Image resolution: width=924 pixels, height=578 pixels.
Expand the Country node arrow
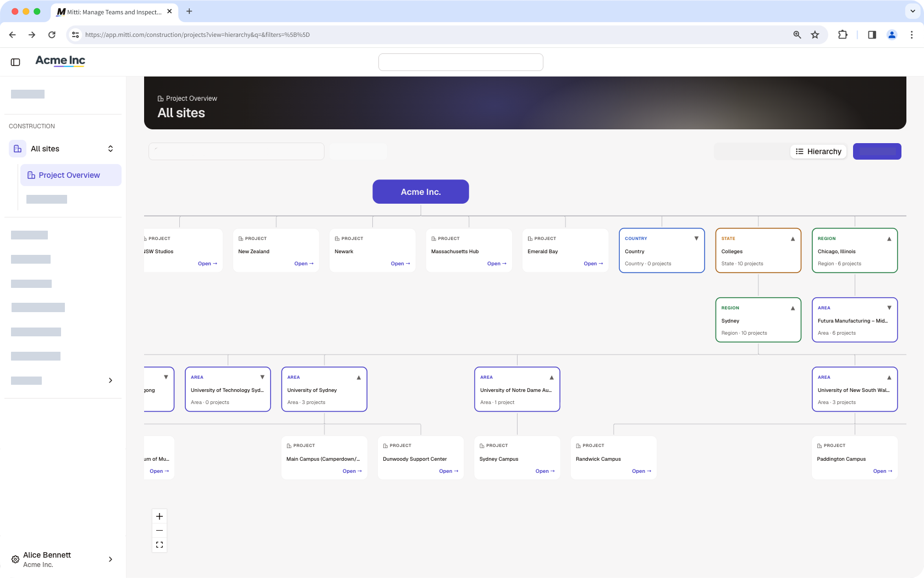pyautogui.click(x=696, y=238)
